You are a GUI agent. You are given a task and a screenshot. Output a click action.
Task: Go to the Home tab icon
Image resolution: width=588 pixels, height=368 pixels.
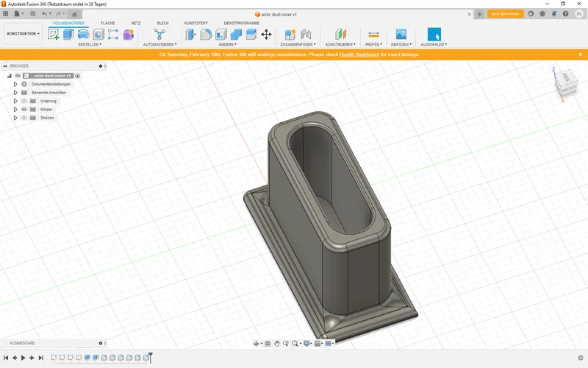[x=74, y=14]
